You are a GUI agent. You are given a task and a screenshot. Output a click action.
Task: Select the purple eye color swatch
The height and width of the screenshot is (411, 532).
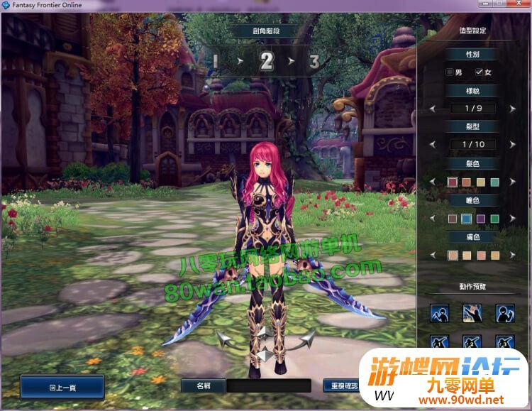click(x=481, y=219)
